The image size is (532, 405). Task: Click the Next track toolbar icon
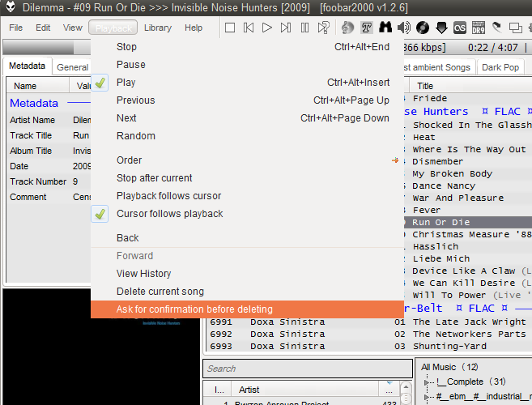pos(286,28)
